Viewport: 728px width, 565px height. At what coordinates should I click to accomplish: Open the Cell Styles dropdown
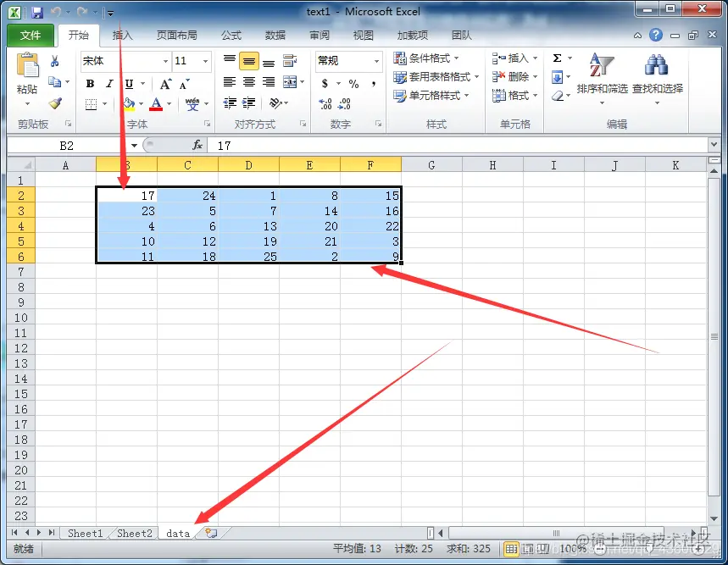(431, 96)
